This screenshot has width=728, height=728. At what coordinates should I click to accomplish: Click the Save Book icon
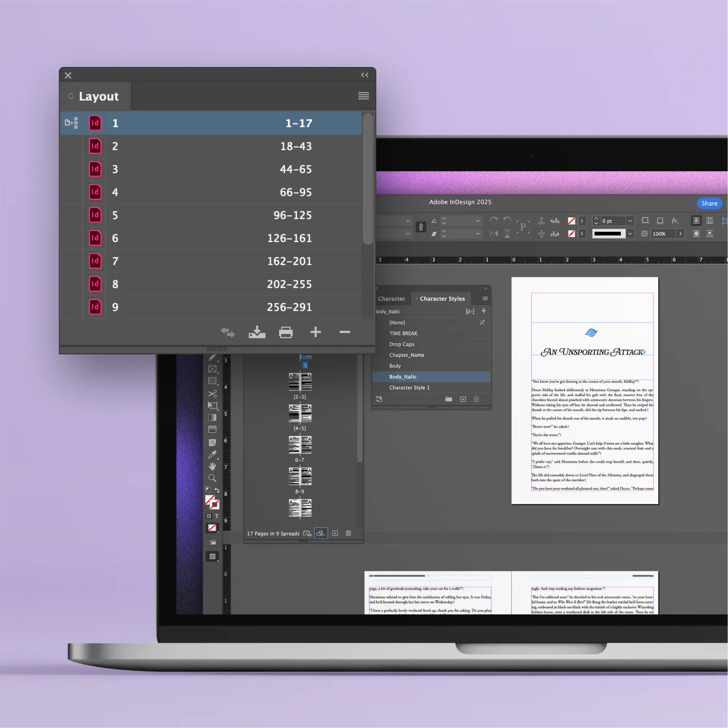tap(257, 333)
